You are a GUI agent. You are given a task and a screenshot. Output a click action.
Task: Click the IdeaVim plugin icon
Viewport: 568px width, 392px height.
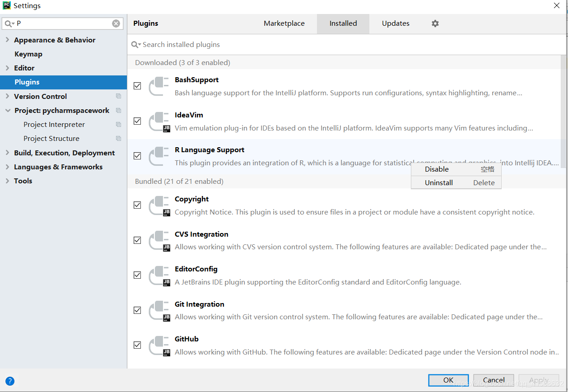point(159,121)
